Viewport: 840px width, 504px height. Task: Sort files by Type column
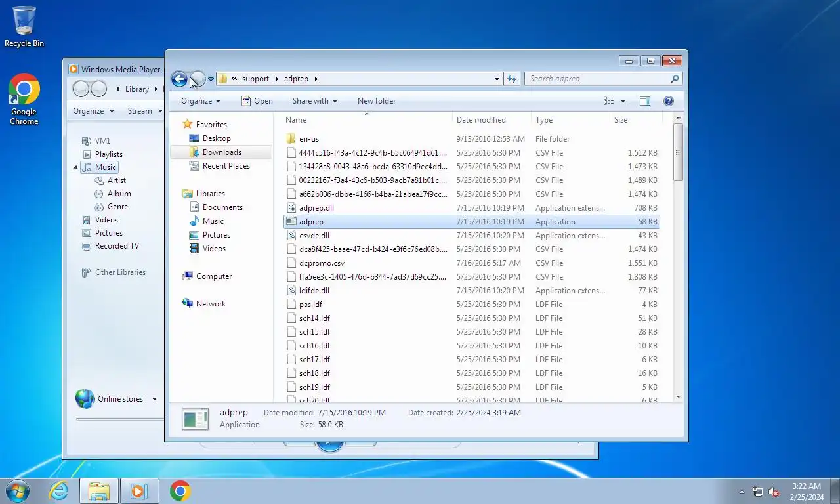point(570,120)
